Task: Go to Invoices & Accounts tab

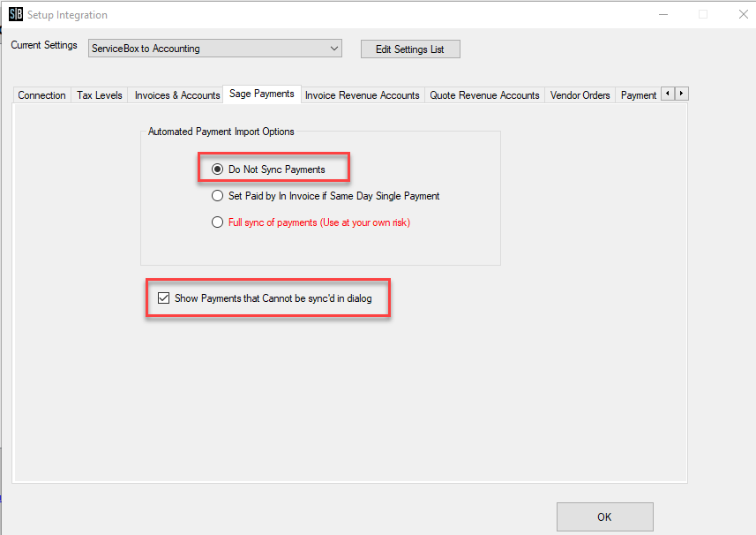Action: pyautogui.click(x=177, y=95)
